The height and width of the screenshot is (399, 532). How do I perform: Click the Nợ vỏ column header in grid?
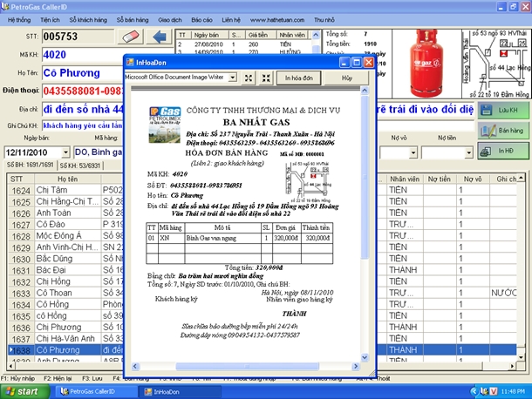pyautogui.click(x=473, y=179)
